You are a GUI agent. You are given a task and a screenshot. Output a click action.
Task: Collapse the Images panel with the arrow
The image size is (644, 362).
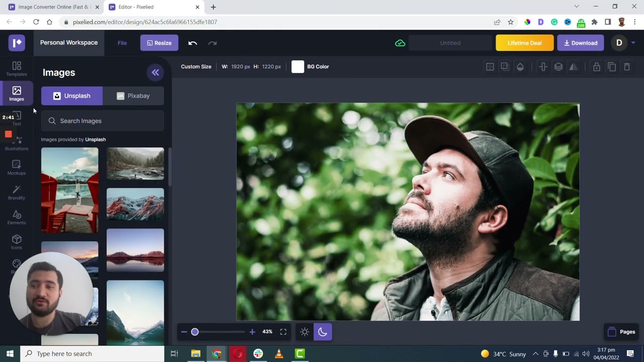(x=155, y=72)
